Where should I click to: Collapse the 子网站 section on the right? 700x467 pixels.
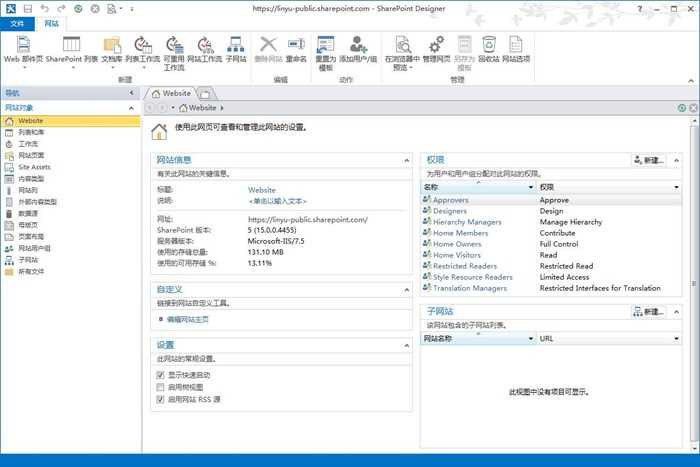pos(676,312)
